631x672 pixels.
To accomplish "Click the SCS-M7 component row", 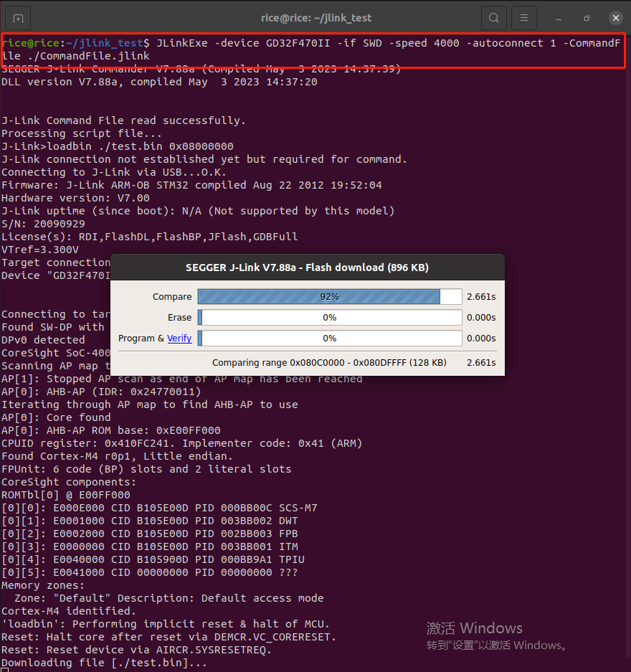I will pyautogui.click(x=159, y=508).
